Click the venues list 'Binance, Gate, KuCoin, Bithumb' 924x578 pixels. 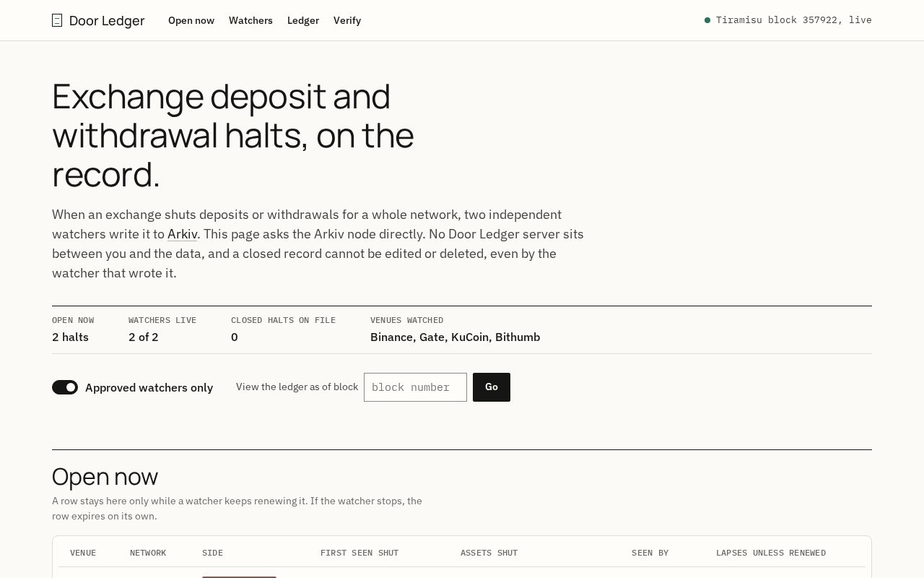455,337
